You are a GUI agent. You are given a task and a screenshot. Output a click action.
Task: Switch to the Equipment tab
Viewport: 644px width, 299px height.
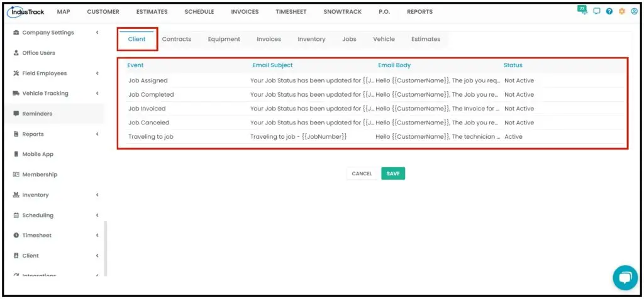224,40
